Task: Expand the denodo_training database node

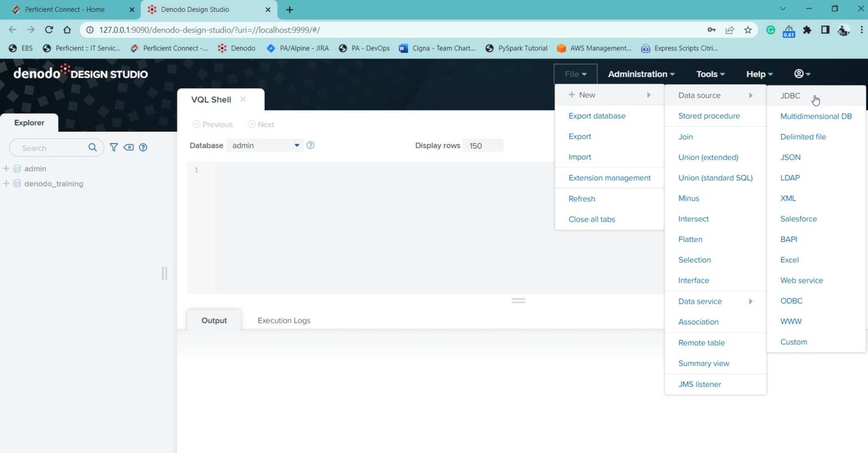Action: (6, 184)
